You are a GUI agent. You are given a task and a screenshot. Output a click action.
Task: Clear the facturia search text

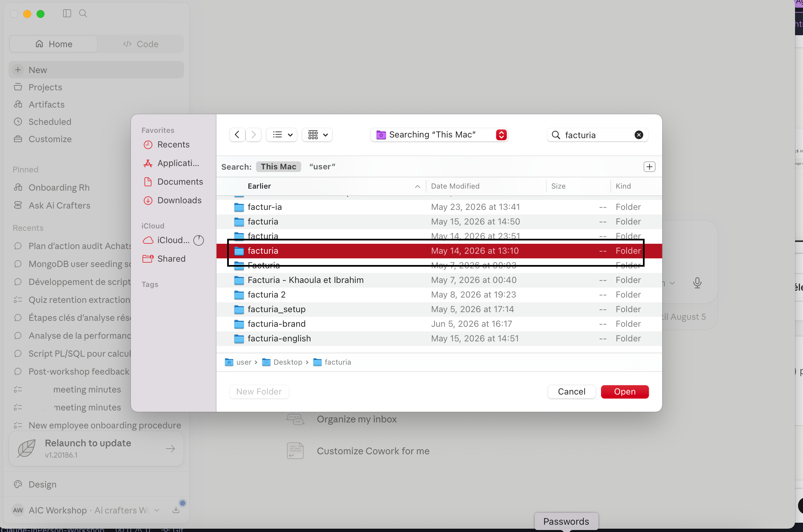[x=639, y=135]
